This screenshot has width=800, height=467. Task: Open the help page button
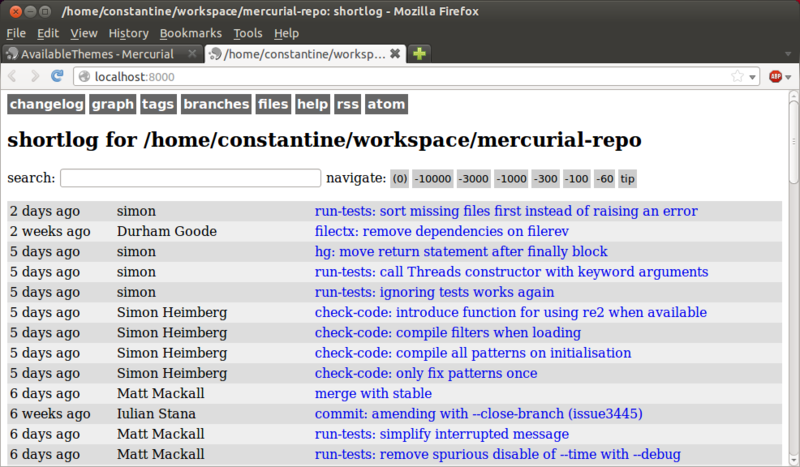pos(313,104)
